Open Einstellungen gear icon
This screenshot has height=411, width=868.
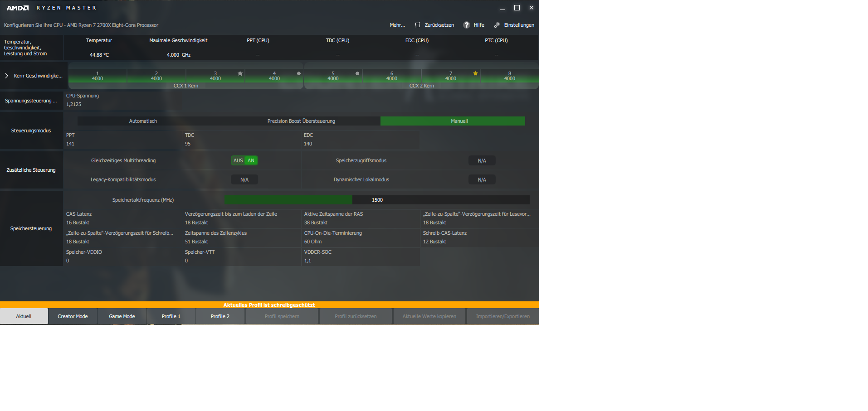(x=497, y=25)
